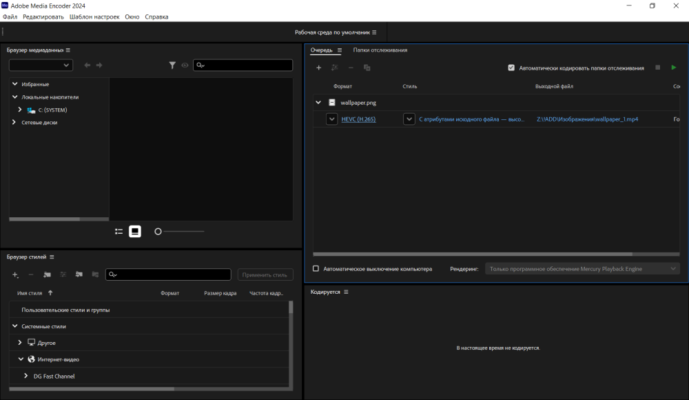This screenshot has height=400, width=689.
Task: Click the Add Source plus icon in Queue
Action: 319,68
